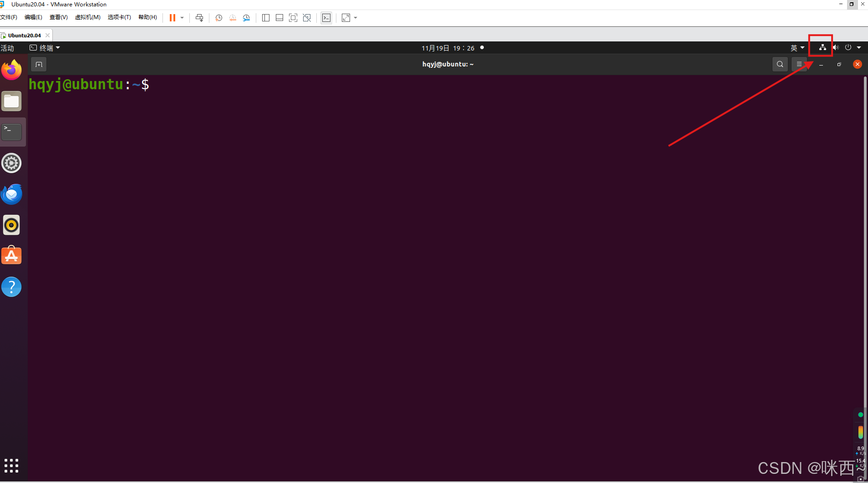Pause the virtual machine
Viewport: 868px width, 483px height.
click(173, 18)
